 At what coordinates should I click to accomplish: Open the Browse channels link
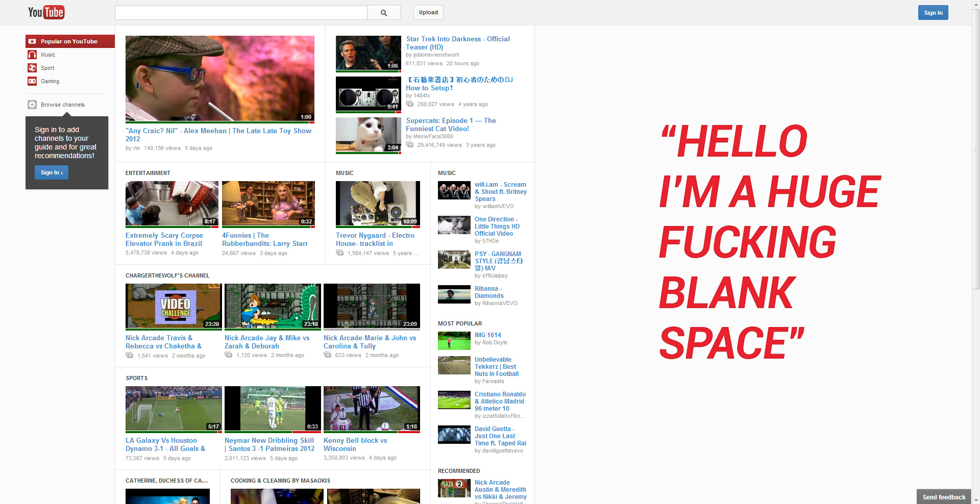click(63, 105)
